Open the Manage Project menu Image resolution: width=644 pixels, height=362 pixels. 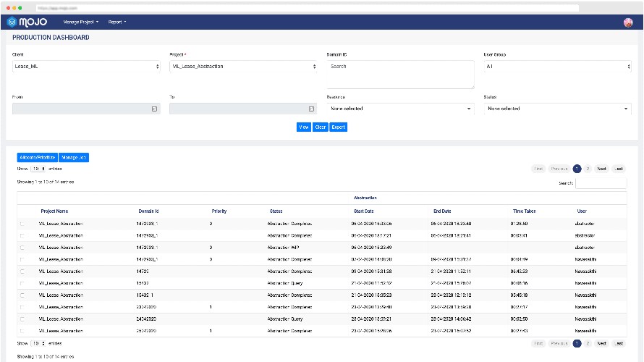coord(81,22)
